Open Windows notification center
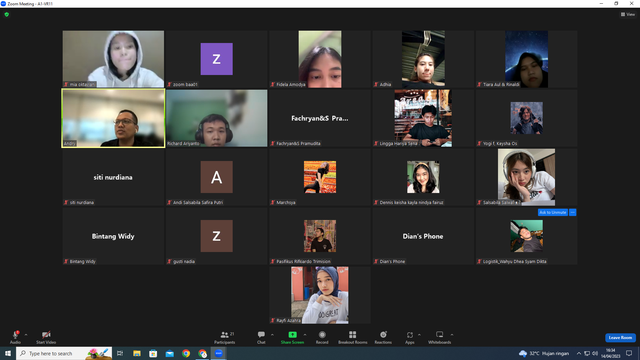The image size is (640, 360). pyautogui.click(x=629, y=353)
